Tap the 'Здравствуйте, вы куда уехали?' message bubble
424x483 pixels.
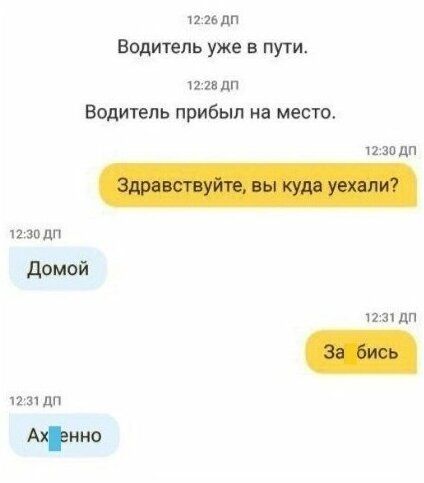pos(258,185)
